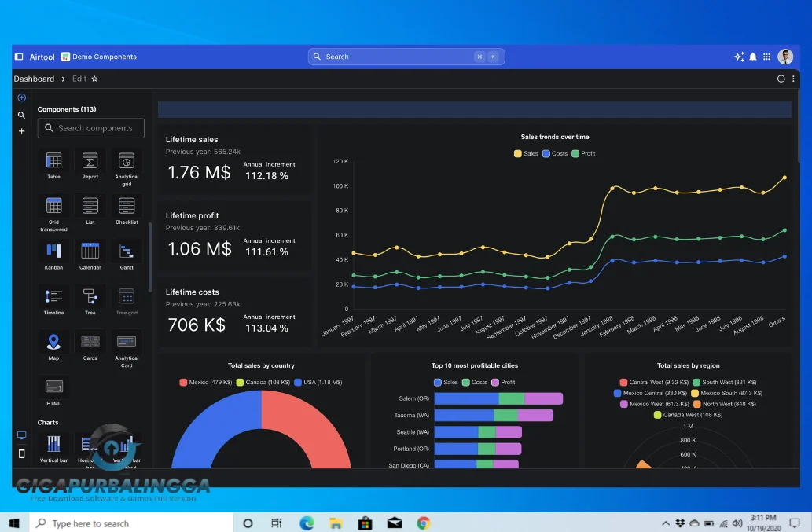Open Microsoft Edge from taskbar
Viewport: 812px width, 532px height.
click(307, 523)
